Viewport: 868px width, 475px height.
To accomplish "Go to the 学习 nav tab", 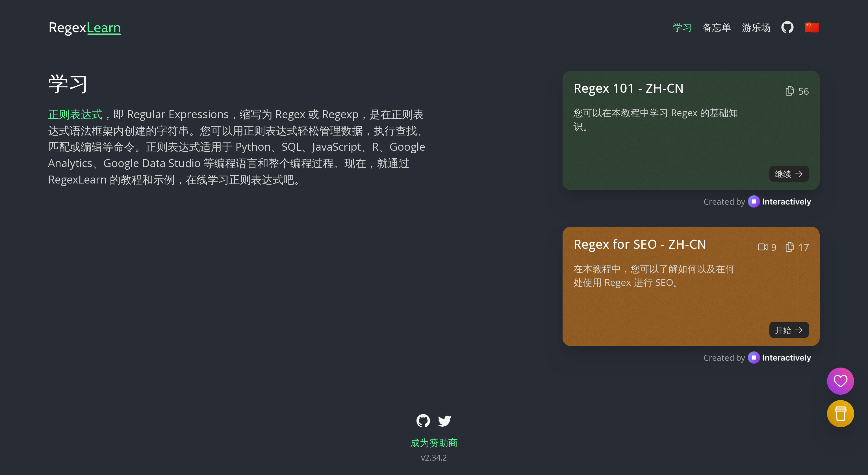I will 682,27.
